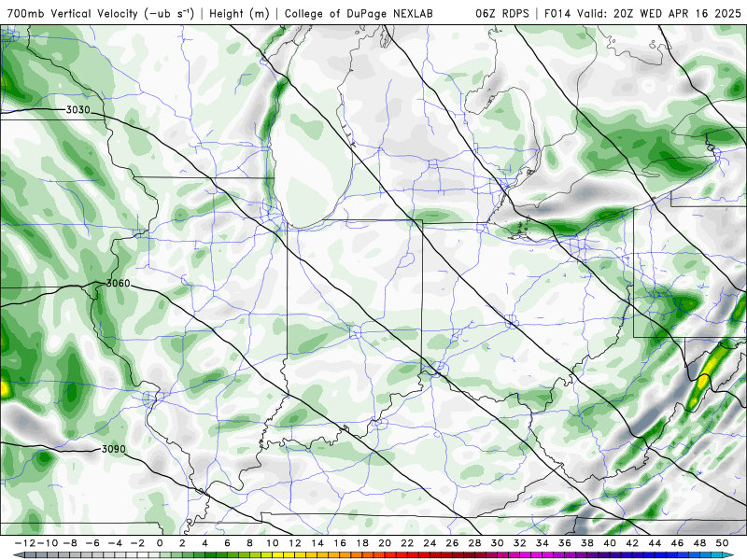
Task: Click the "28" colorbar scale label
Action: (474, 543)
